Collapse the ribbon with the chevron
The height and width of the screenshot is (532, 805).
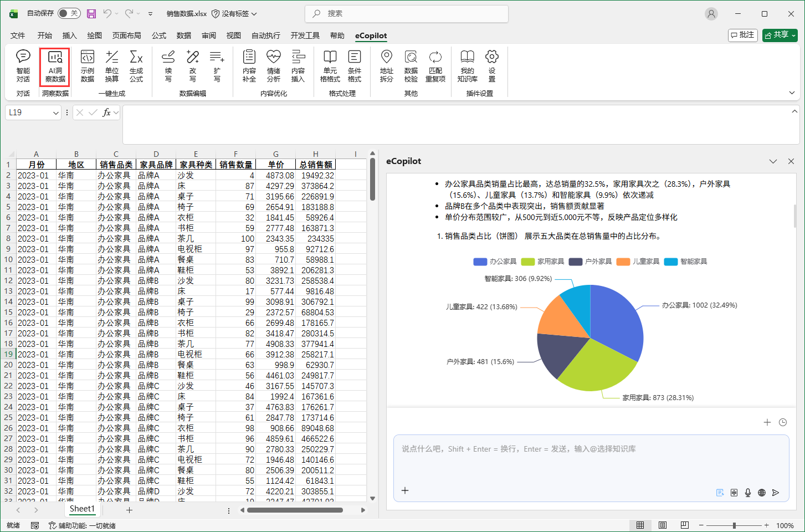coord(792,93)
